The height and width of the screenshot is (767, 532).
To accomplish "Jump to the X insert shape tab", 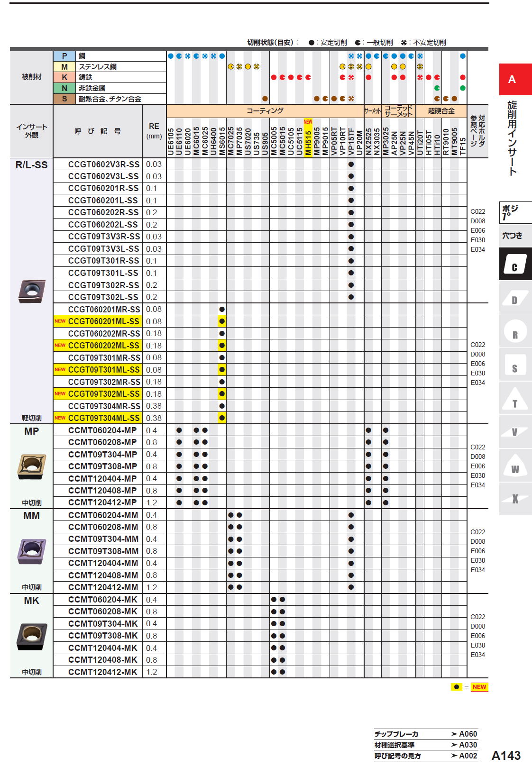I will pos(515,499).
